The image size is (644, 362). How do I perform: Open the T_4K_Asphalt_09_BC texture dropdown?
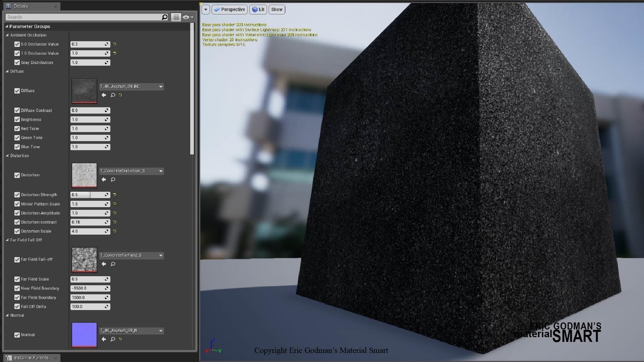click(x=131, y=86)
